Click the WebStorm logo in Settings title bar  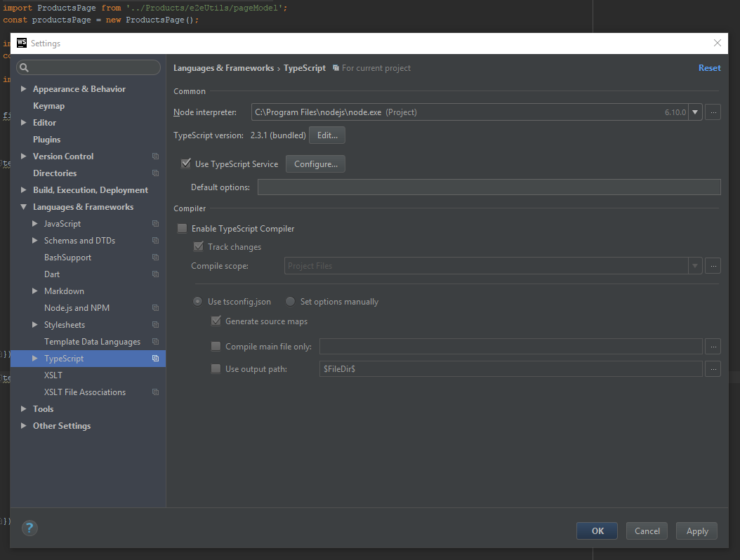(x=22, y=43)
